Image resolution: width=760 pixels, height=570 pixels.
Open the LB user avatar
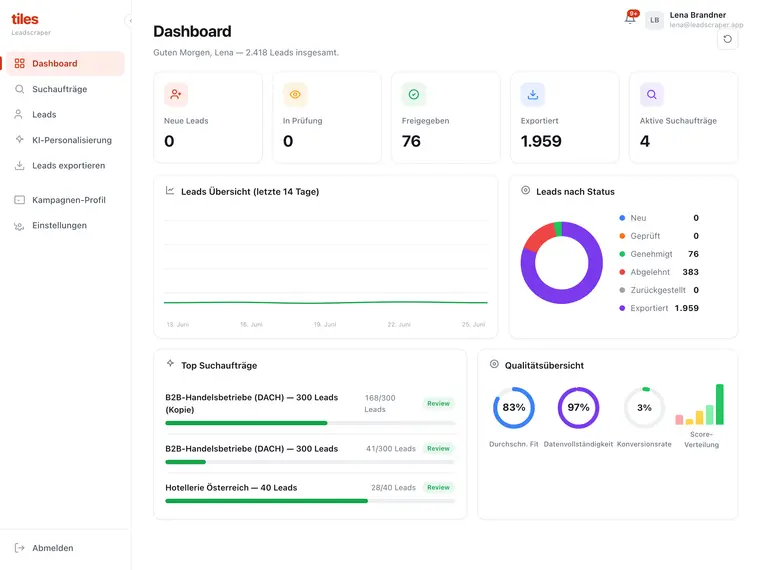pos(654,20)
